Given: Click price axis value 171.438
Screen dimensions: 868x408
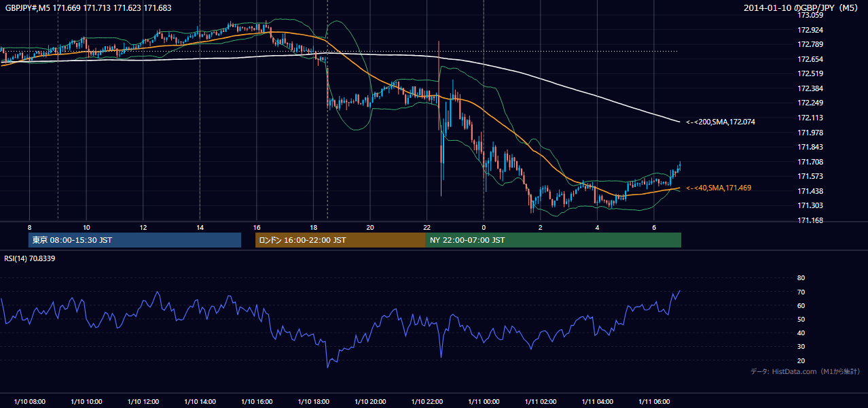Looking at the screenshot, I should pyautogui.click(x=810, y=191).
